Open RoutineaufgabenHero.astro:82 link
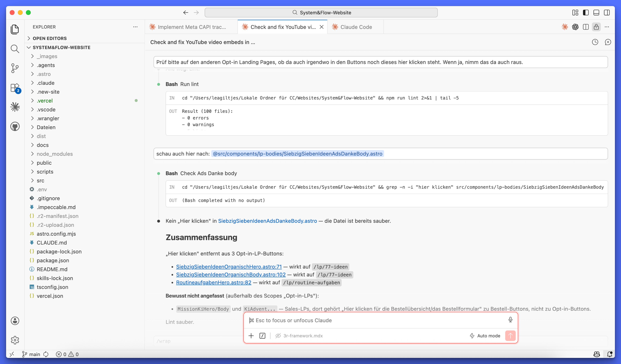 214,282
